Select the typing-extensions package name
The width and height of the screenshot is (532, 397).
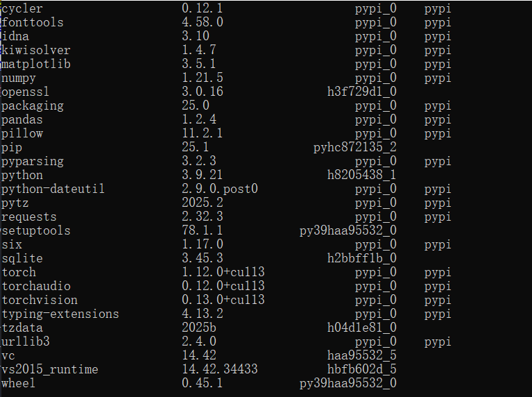[60, 314]
